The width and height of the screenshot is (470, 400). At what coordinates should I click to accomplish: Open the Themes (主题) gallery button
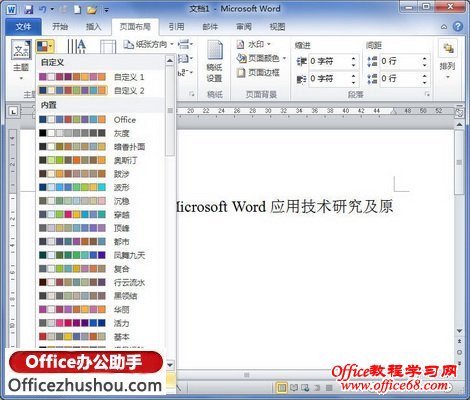(21, 60)
